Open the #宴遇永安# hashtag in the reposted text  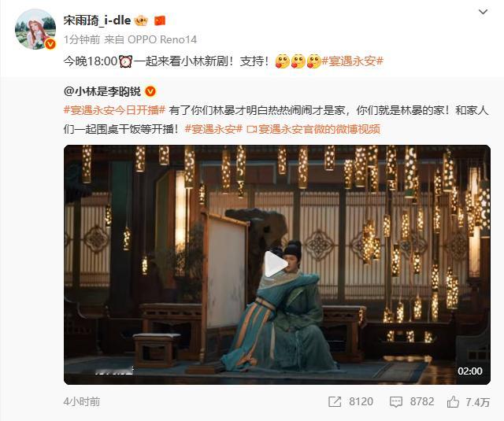[213, 129]
